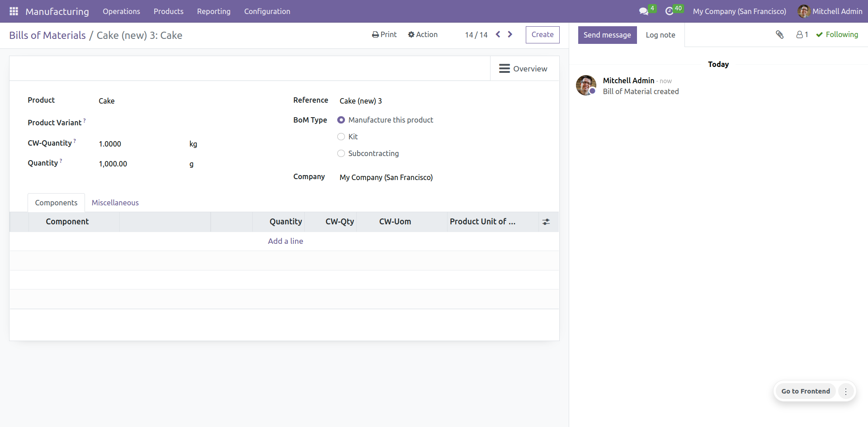This screenshot has height=427, width=868.
Task: Click the Quantity help question mark
Action: (61, 161)
